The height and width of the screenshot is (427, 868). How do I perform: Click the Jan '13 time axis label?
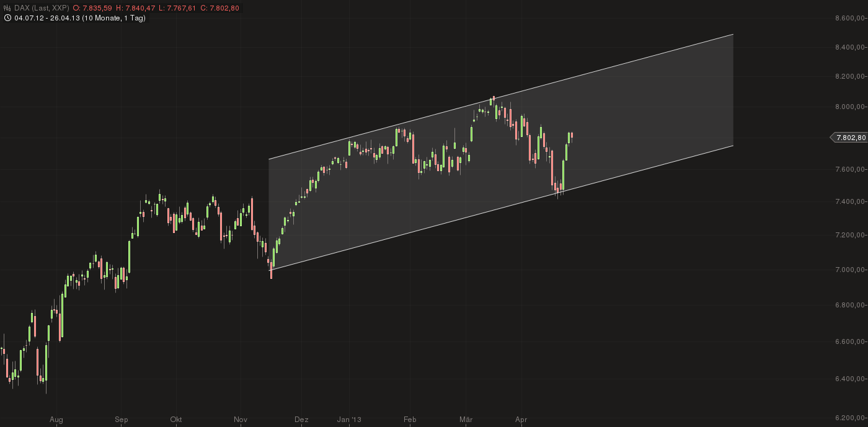[349, 420]
